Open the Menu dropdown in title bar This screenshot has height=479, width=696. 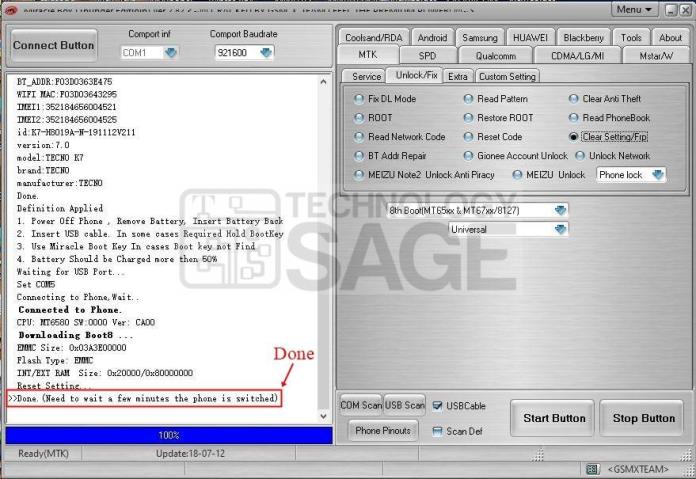click(634, 9)
